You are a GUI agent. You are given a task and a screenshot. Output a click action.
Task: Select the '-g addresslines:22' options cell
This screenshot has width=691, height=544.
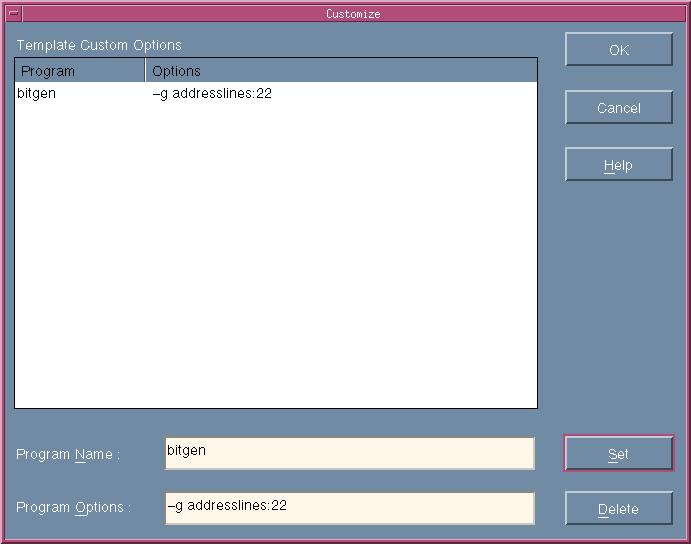[x=212, y=94]
